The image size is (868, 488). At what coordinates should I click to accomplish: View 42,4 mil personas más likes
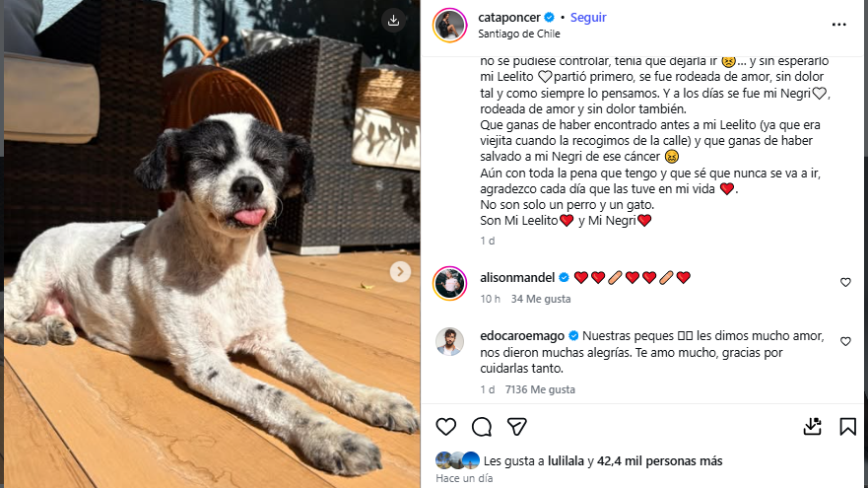(x=660, y=460)
